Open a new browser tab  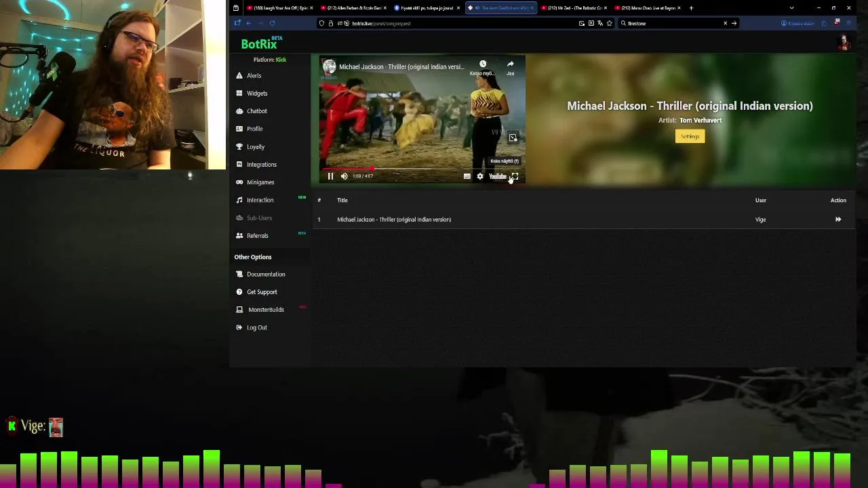(691, 8)
